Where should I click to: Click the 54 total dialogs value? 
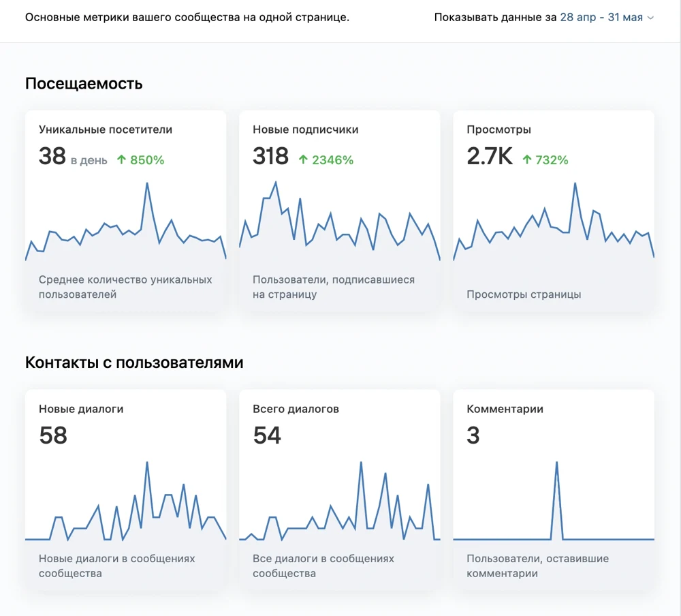pos(267,435)
